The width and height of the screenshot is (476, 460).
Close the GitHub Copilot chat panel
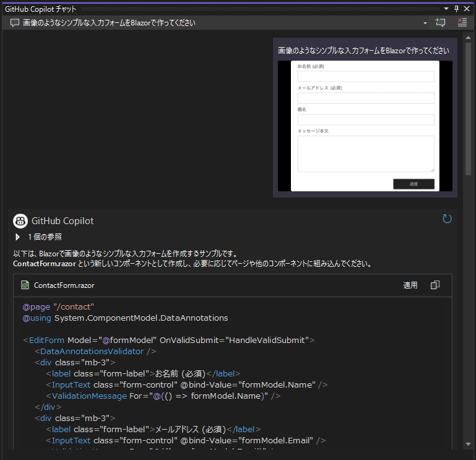pyautogui.click(x=467, y=9)
